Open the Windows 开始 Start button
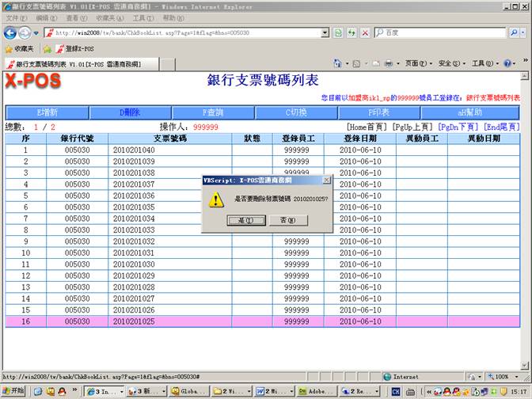 pos(13,391)
